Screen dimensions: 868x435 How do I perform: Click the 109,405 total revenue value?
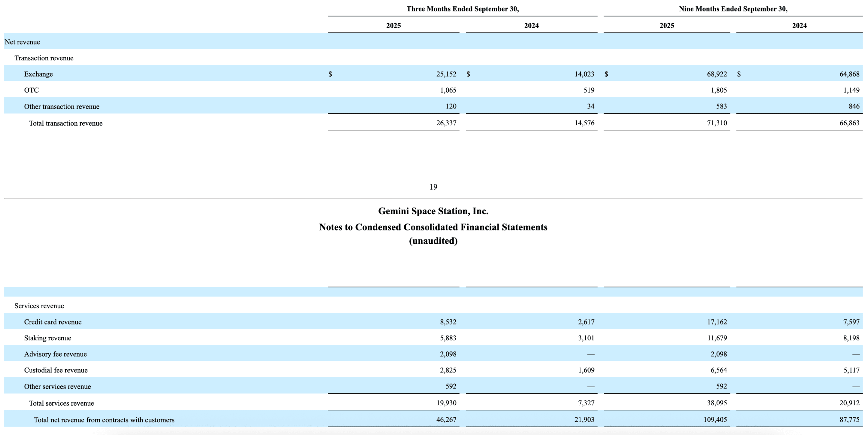pyautogui.click(x=715, y=420)
